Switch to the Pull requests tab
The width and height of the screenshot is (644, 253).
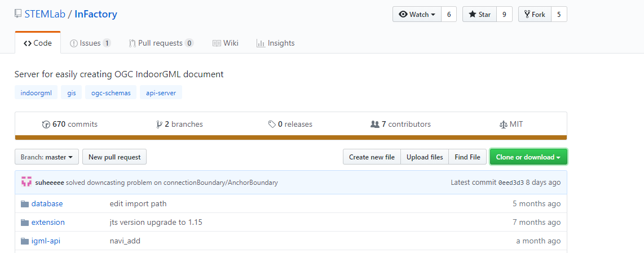(161, 43)
